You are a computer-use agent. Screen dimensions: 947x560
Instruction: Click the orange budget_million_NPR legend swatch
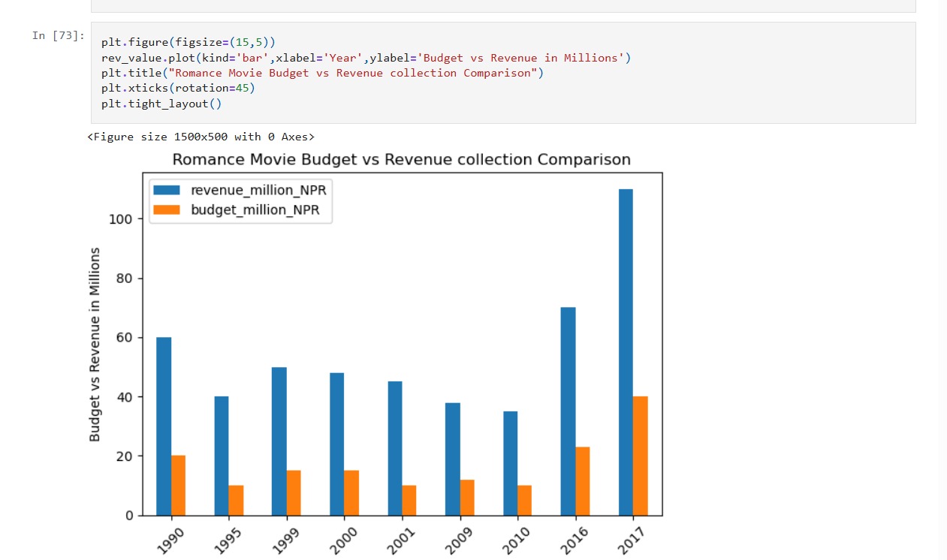(x=166, y=210)
